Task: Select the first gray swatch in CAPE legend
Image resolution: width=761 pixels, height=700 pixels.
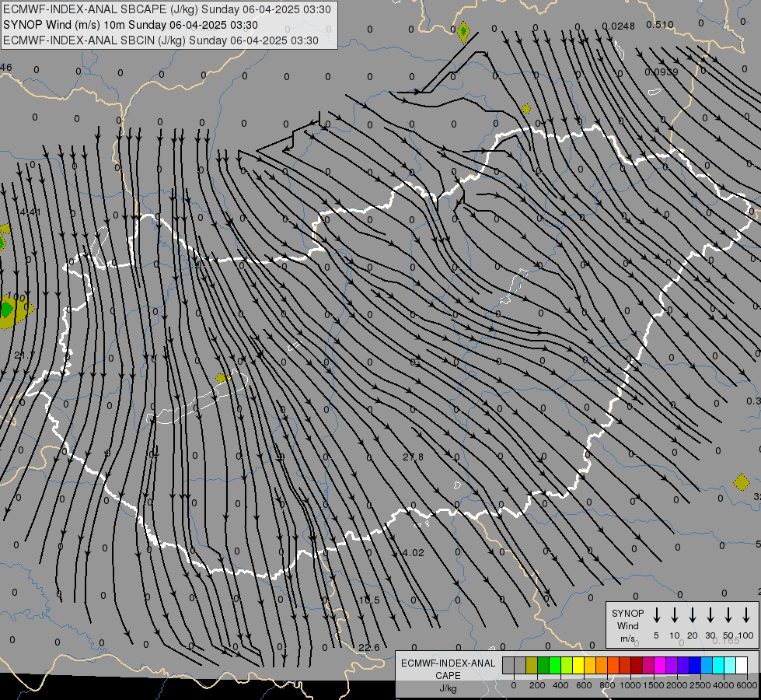Action: tap(508, 665)
